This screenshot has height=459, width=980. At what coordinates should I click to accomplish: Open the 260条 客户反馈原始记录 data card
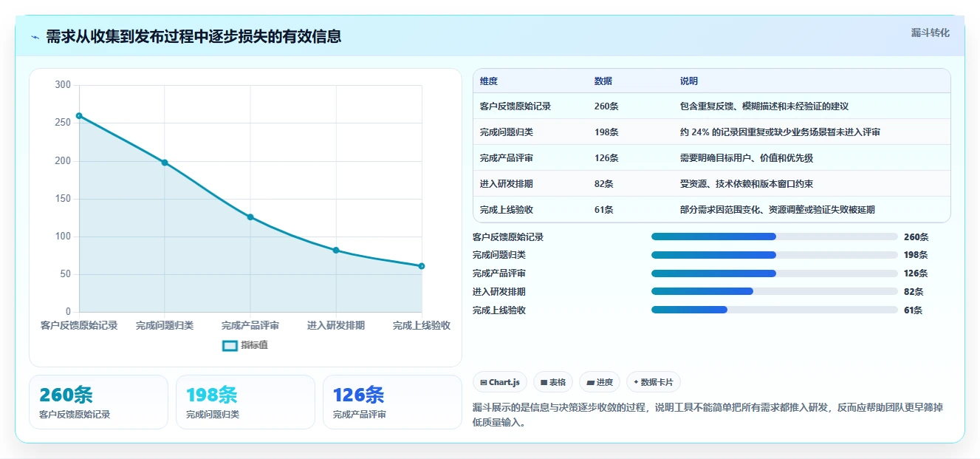[98, 402]
